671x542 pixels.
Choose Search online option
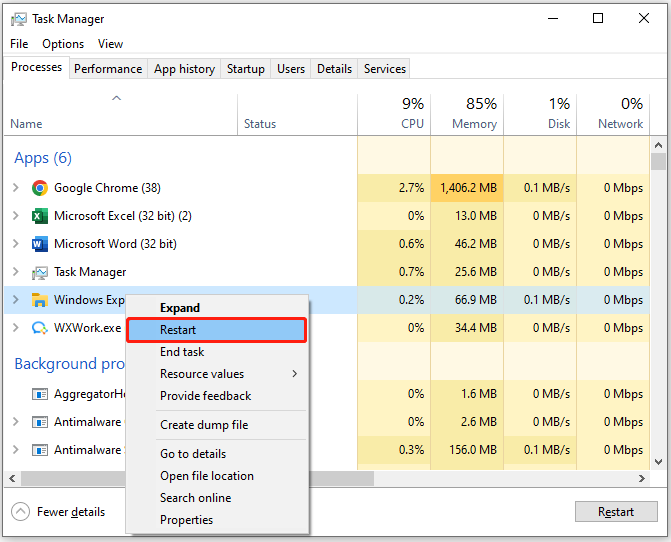pos(217,498)
